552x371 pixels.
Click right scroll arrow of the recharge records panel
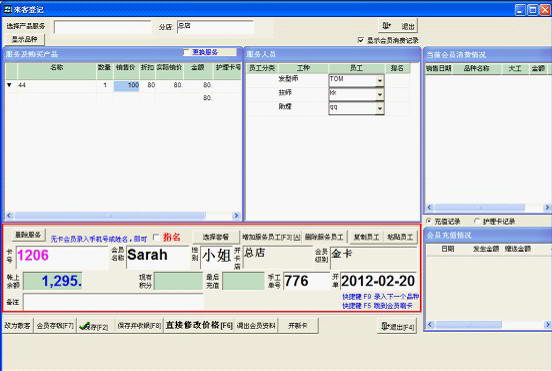click(547, 324)
